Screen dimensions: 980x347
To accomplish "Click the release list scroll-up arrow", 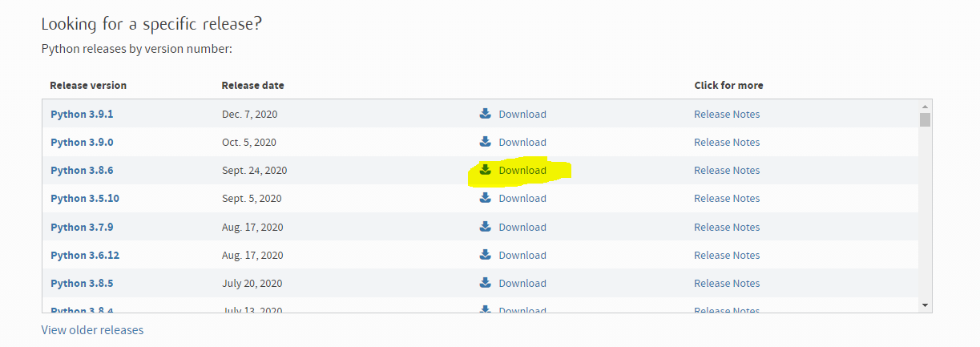I will click(925, 106).
